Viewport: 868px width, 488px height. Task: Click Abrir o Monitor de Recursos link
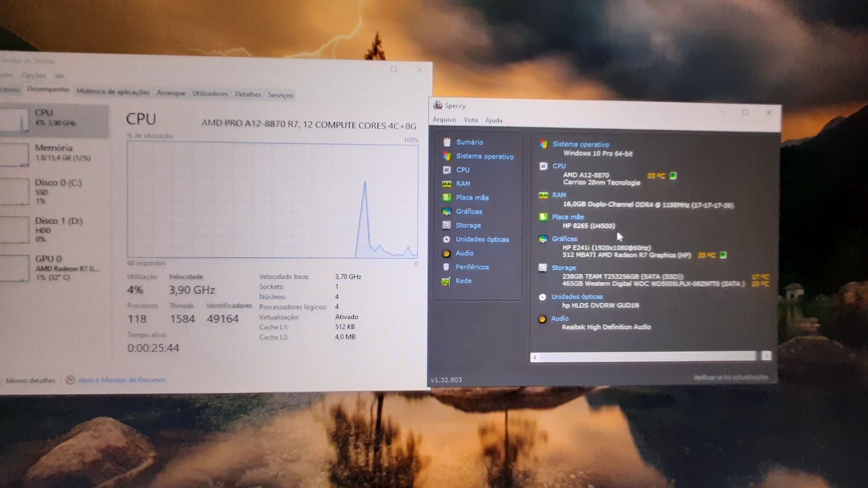coord(122,380)
